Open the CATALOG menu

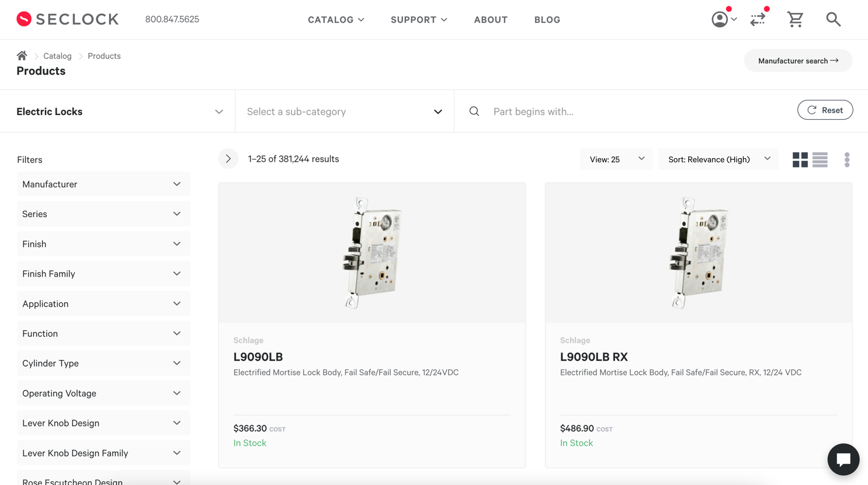coord(336,20)
